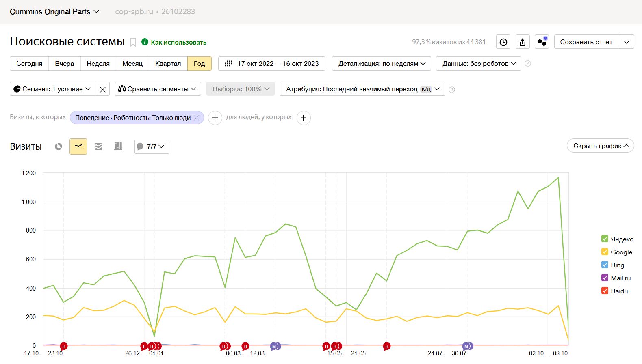Add condition plus after для людей, у которых

pyautogui.click(x=304, y=118)
